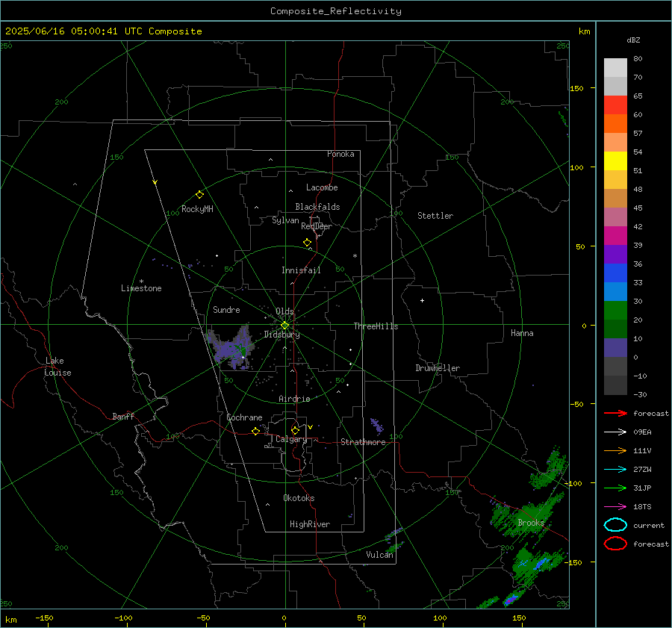
Task: Select the light gray 80–70 dBZ swatch
Action: tap(615, 67)
